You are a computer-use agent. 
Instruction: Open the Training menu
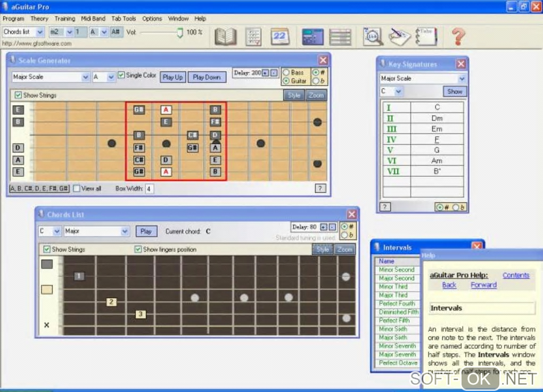coord(64,19)
